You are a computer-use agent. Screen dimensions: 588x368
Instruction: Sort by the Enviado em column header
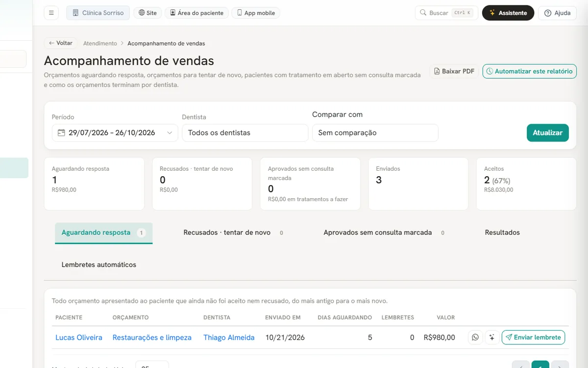click(283, 317)
